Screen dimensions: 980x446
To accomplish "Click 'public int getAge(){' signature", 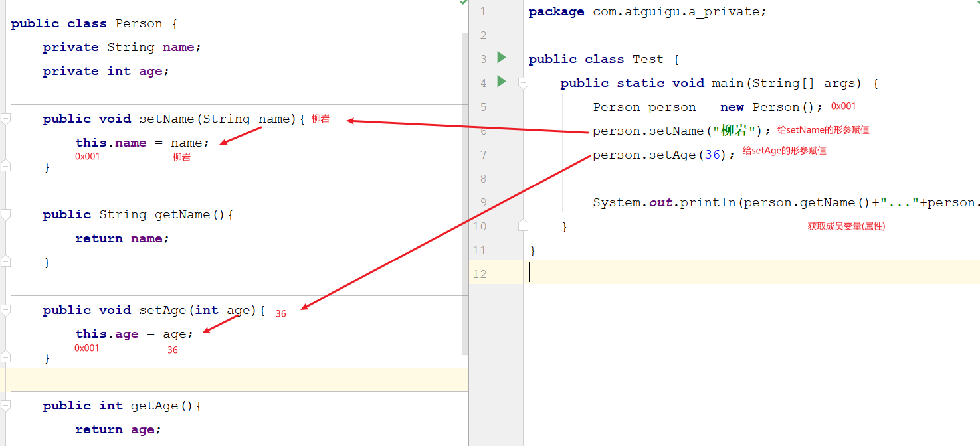I will point(122,406).
